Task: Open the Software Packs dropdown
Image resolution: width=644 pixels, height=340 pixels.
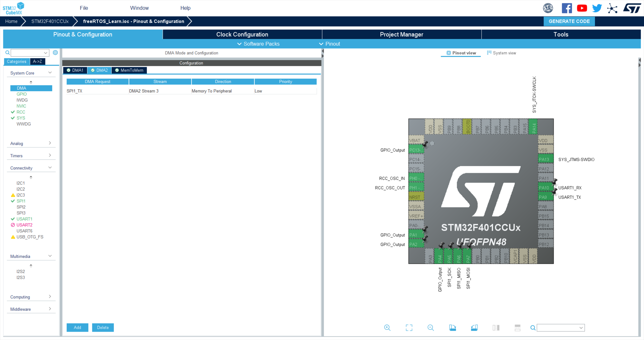Action: pos(258,44)
